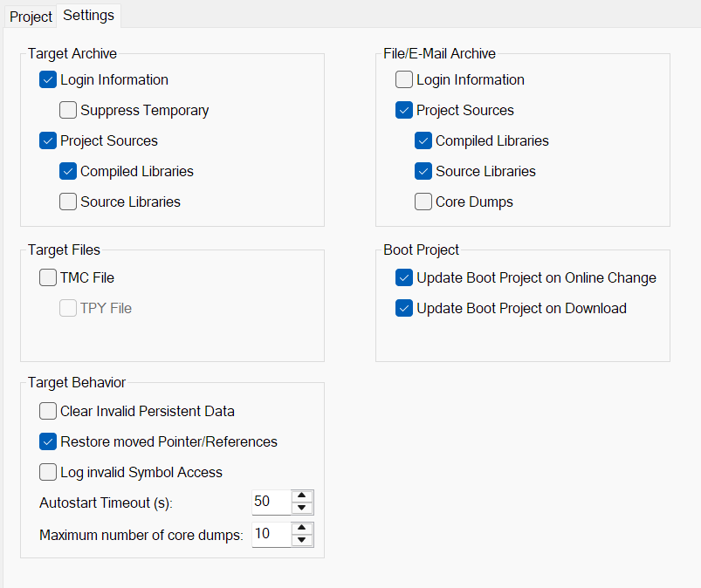Enable Source Libraries in Target Archive
Viewport: 701px width, 588px height.
coord(68,202)
